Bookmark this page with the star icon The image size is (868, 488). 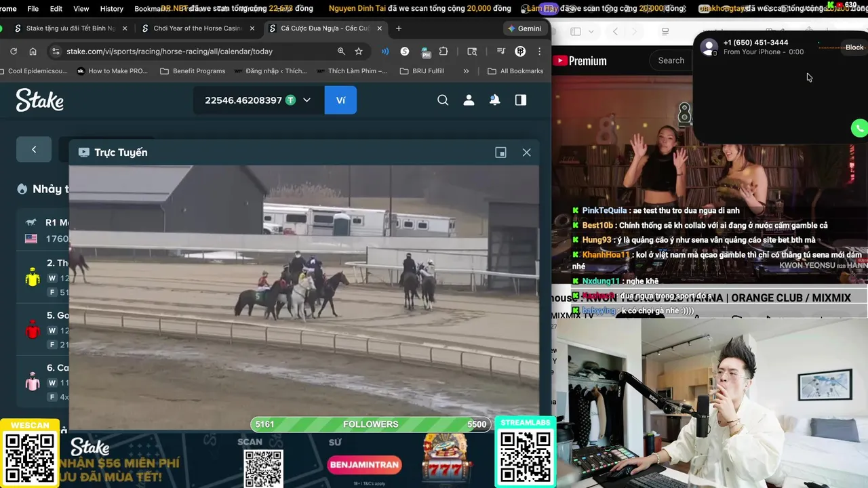click(x=359, y=52)
